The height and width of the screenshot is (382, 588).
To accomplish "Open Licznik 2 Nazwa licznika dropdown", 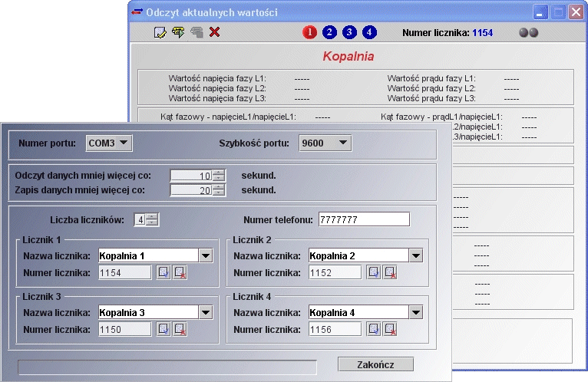I will pos(415,255).
